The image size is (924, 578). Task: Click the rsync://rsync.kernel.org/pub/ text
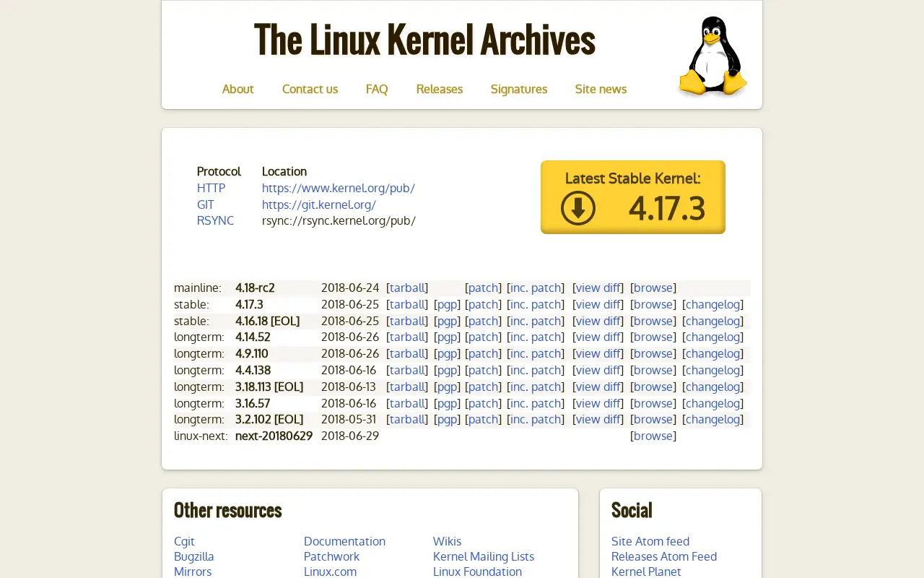click(339, 220)
